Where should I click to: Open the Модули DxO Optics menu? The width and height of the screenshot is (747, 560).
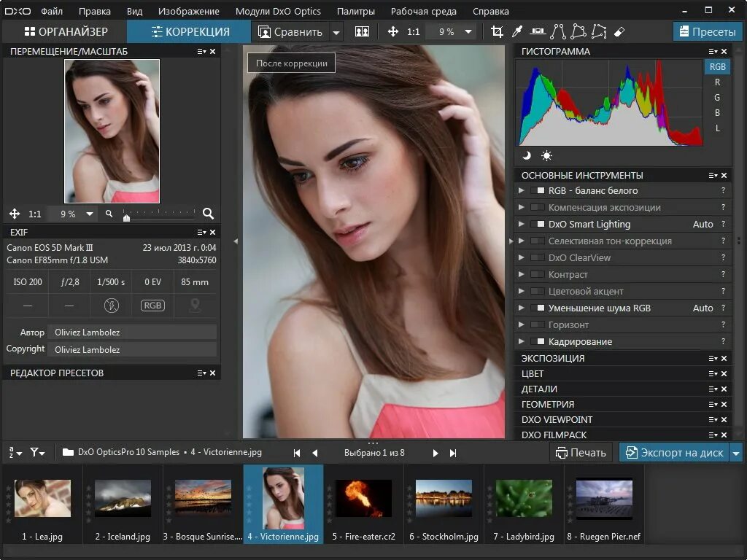[x=278, y=11]
